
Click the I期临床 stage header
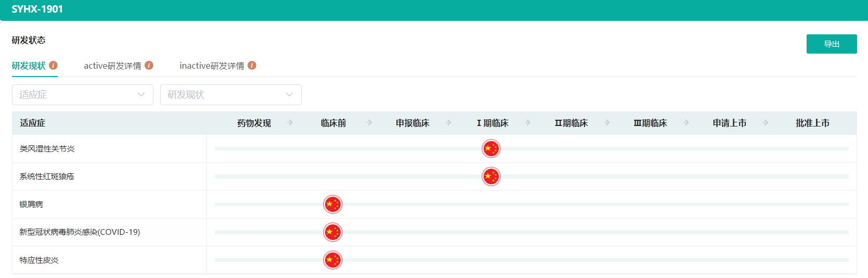493,123
